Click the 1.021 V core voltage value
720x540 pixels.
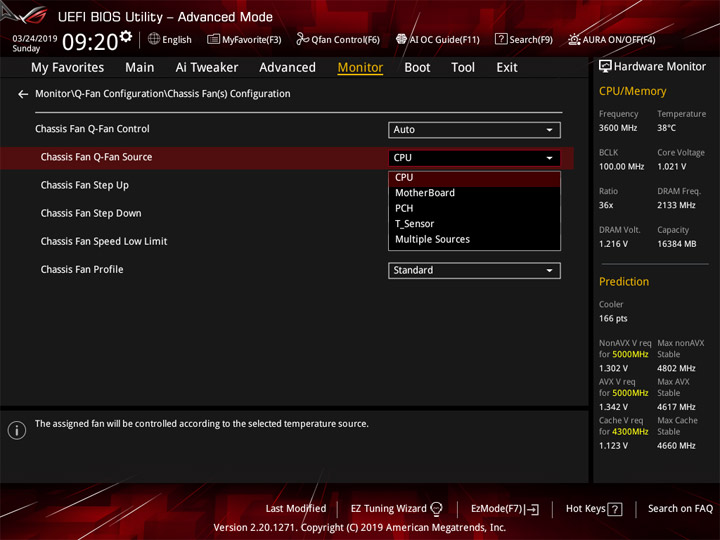pyautogui.click(x=672, y=167)
